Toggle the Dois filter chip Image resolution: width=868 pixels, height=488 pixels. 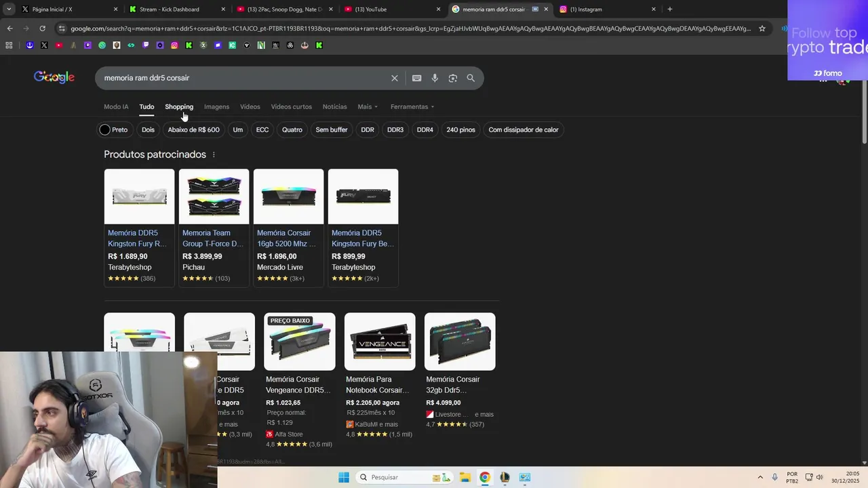148,129
